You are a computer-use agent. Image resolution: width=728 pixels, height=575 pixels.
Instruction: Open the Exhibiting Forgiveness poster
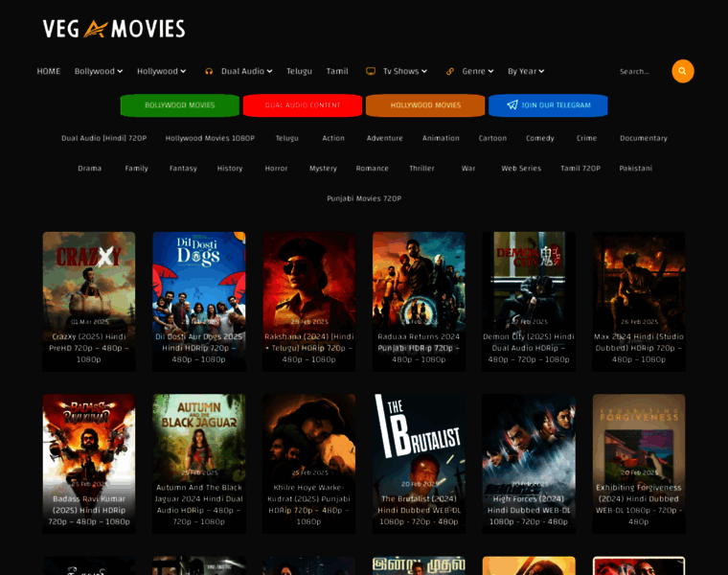pyautogui.click(x=639, y=464)
